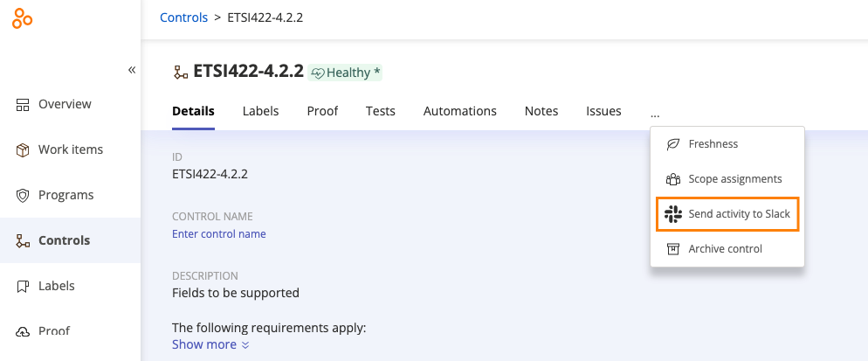Click the Enter control name field

(219, 234)
